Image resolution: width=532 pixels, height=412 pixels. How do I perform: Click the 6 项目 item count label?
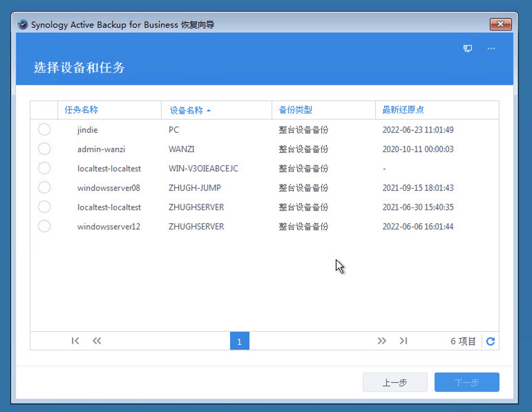point(463,341)
